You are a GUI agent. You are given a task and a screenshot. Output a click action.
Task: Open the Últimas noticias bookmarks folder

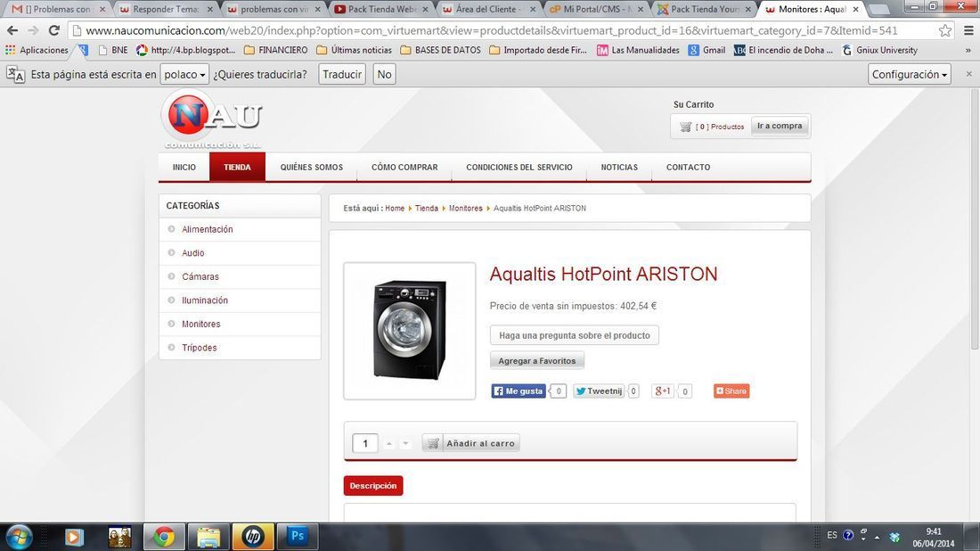(x=355, y=50)
